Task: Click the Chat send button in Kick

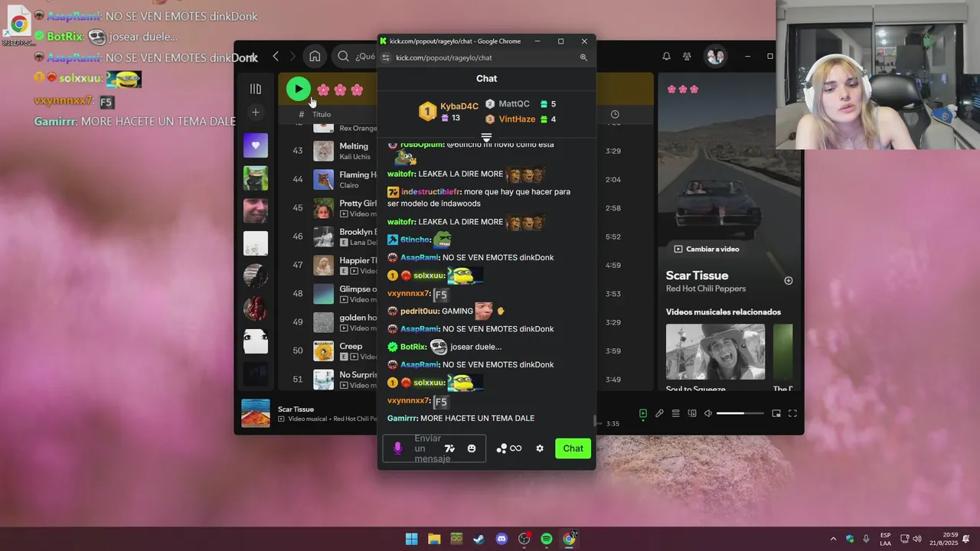Action: pyautogui.click(x=573, y=448)
